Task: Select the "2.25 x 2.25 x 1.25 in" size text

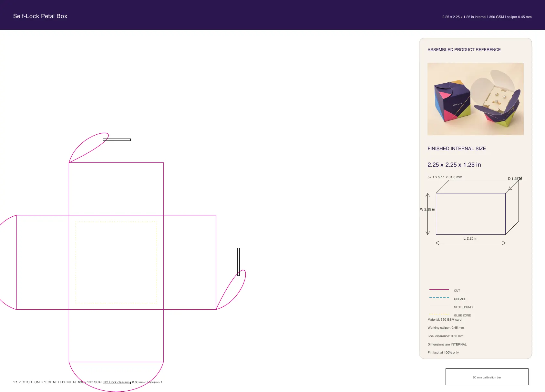Action: point(454,165)
